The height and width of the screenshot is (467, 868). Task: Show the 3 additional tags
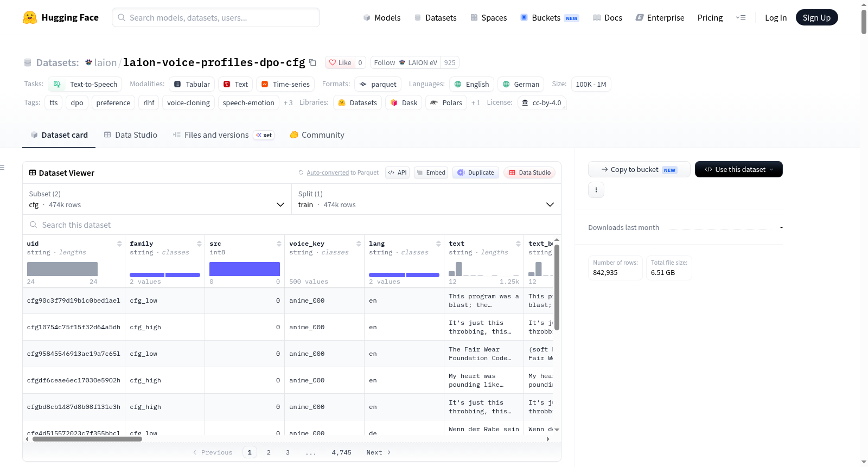(288, 103)
